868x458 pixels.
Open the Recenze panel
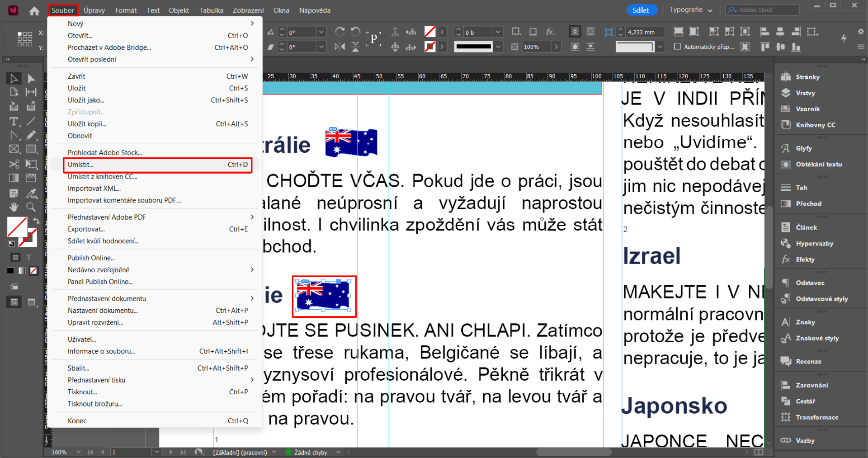(809, 361)
